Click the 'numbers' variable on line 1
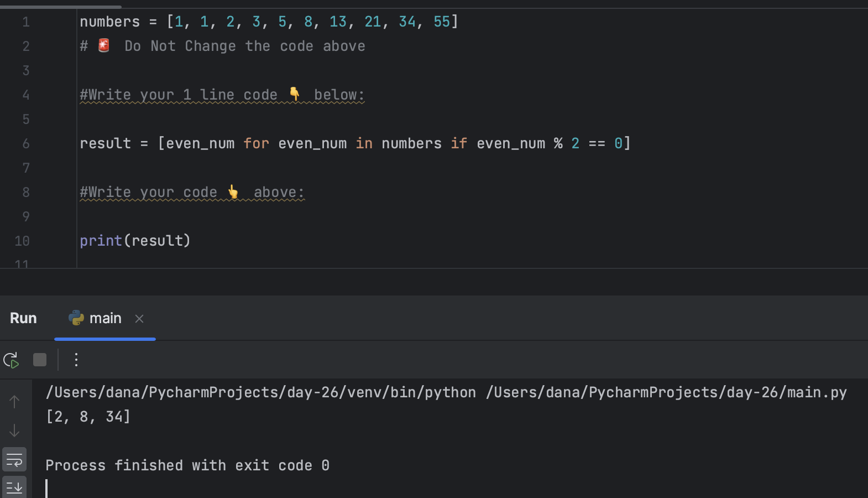This screenshot has height=498, width=868. click(110, 22)
